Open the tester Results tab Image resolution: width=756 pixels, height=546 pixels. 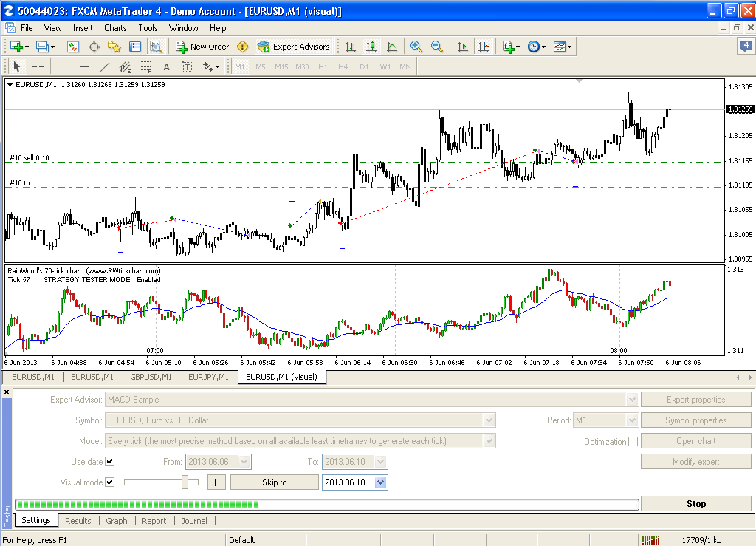click(78, 521)
